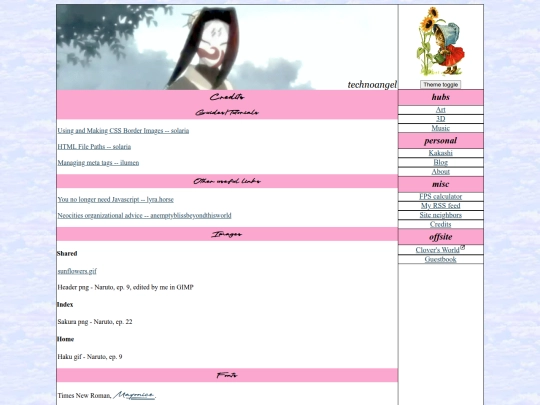This screenshot has width=540, height=405.
Task: Click the Other useful links heading
Action: (227, 181)
